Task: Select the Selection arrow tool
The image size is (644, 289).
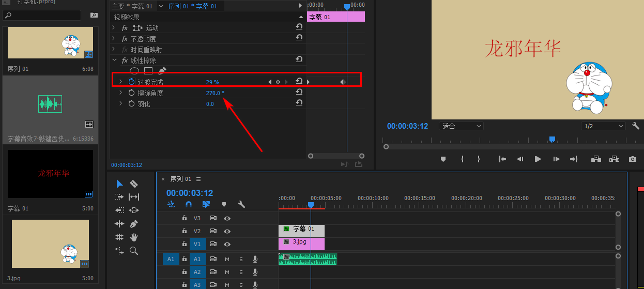Action: point(119,184)
